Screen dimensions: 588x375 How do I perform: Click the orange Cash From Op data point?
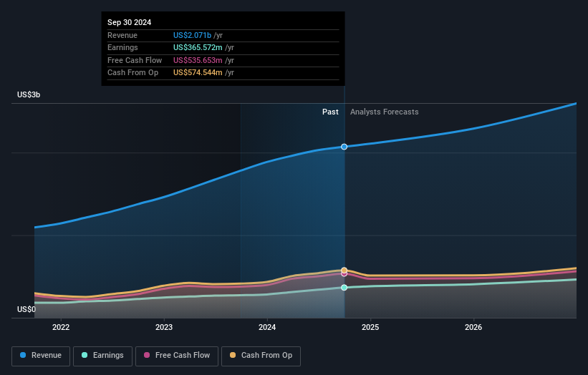click(x=344, y=270)
